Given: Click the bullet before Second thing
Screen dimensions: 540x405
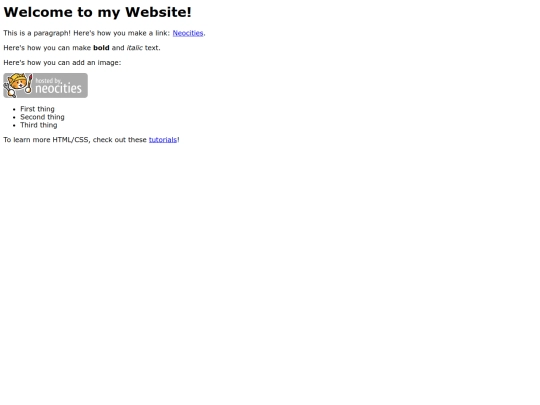Looking at the screenshot, I should pyautogui.click(x=14, y=117).
